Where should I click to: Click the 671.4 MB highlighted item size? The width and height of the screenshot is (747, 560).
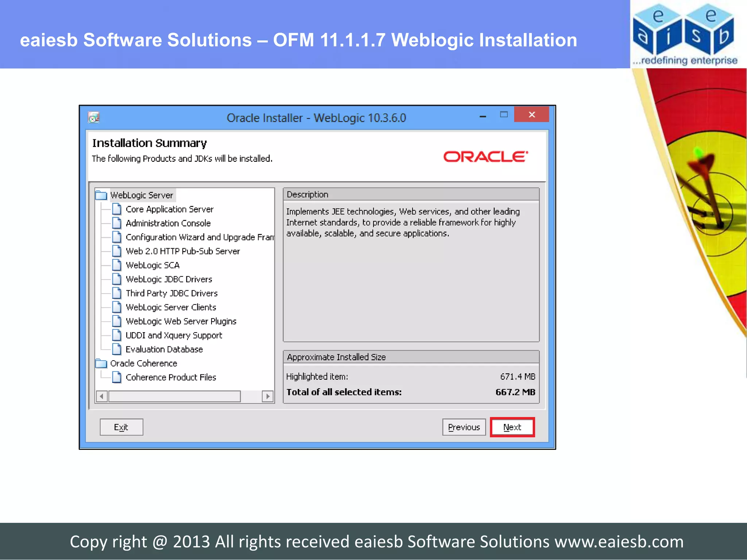coord(518,377)
